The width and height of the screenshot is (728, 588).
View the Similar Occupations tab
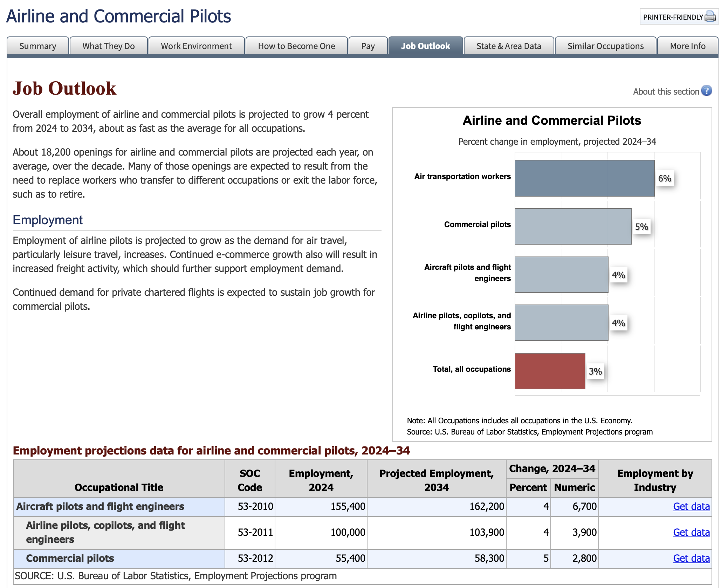605,46
